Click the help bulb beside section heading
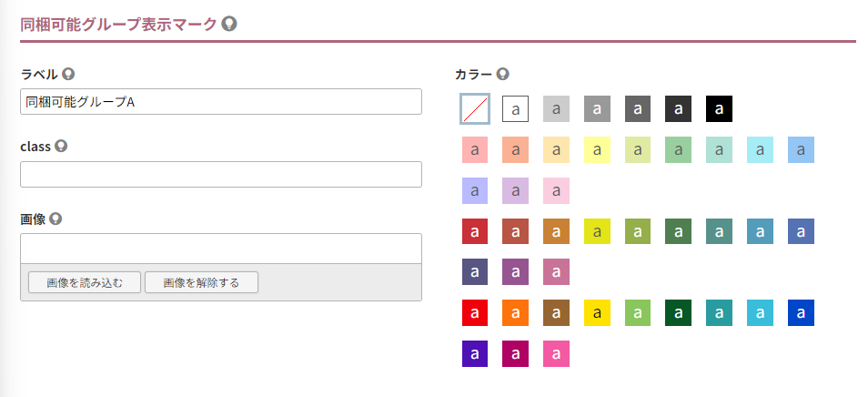 pos(229,24)
